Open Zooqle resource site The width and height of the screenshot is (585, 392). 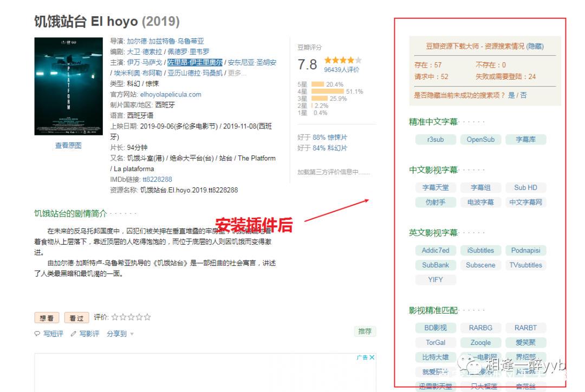click(480, 342)
